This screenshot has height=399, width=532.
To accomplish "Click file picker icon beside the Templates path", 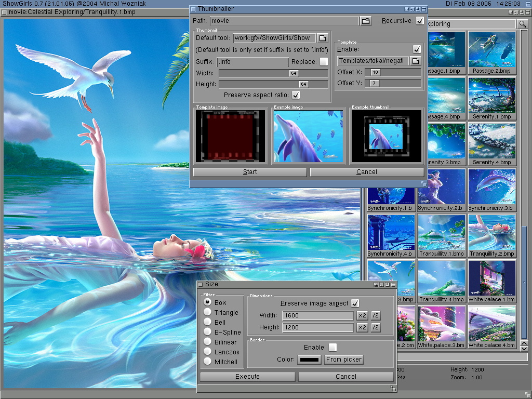I will tap(415, 61).
